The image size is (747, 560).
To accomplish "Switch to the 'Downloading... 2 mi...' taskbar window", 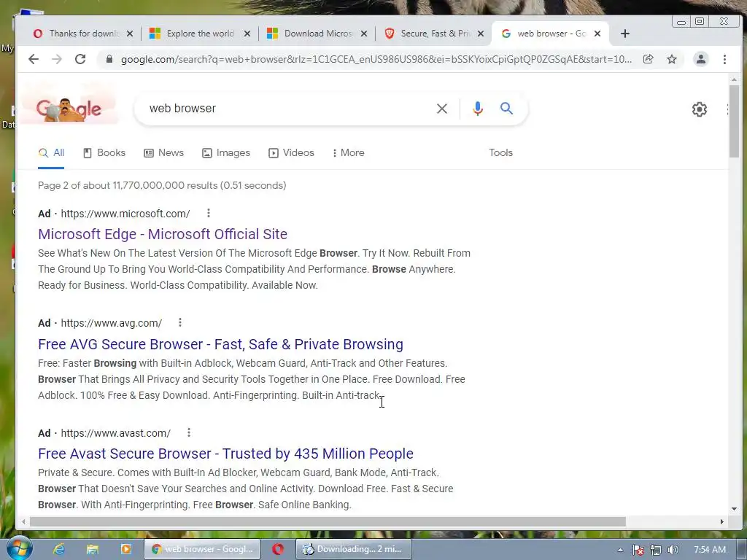I will (353, 549).
